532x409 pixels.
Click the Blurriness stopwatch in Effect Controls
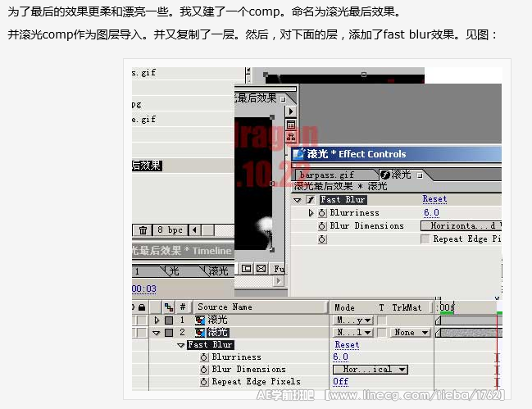point(322,213)
